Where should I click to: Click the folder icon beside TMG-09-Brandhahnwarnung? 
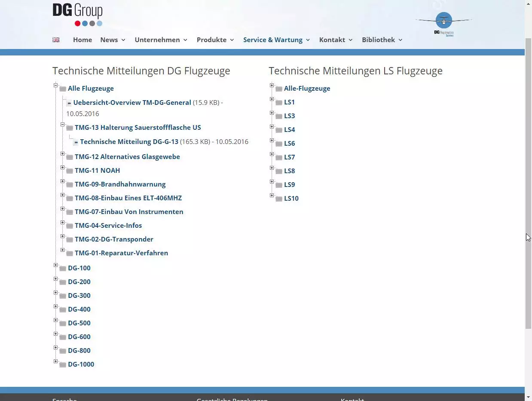(70, 185)
